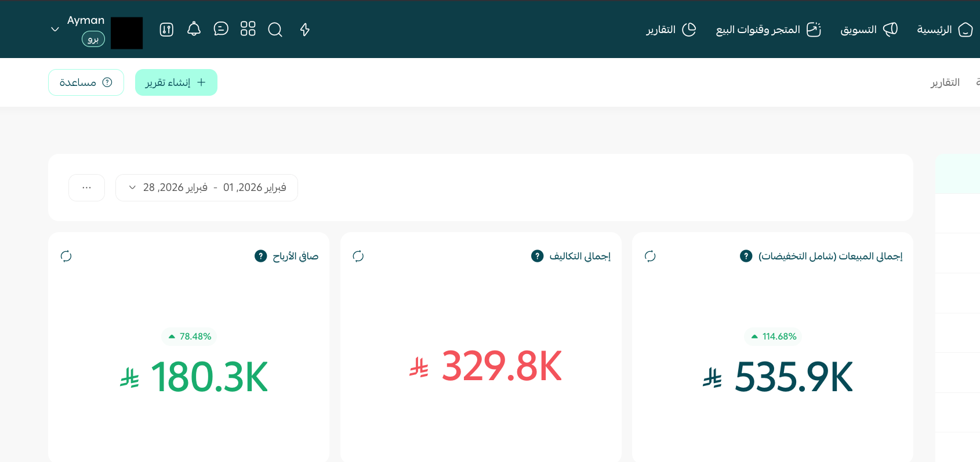This screenshot has width=980, height=462.
Task: Open search with the magnifier icon
Action: click(x=275, y=30)
